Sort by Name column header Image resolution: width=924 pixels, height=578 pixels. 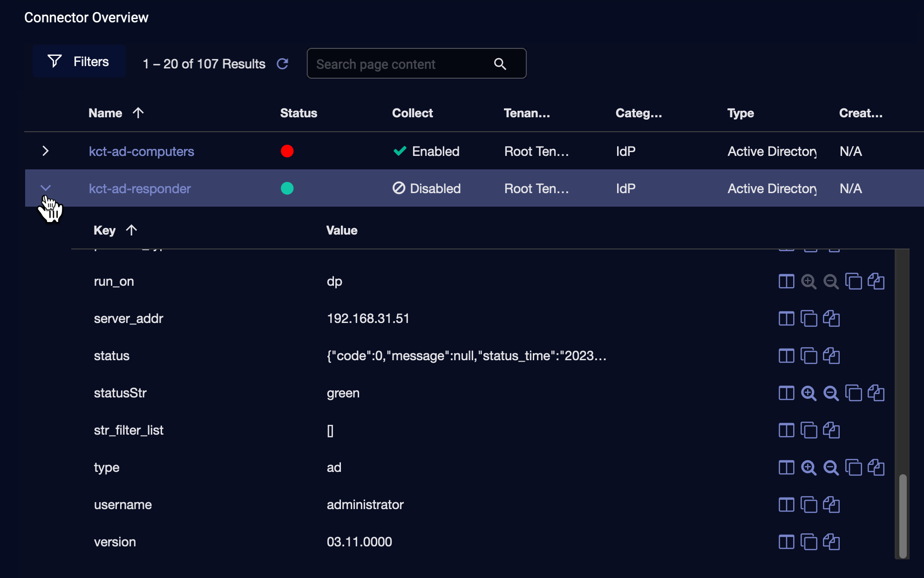pyautogui.click(x=106, y=113)
